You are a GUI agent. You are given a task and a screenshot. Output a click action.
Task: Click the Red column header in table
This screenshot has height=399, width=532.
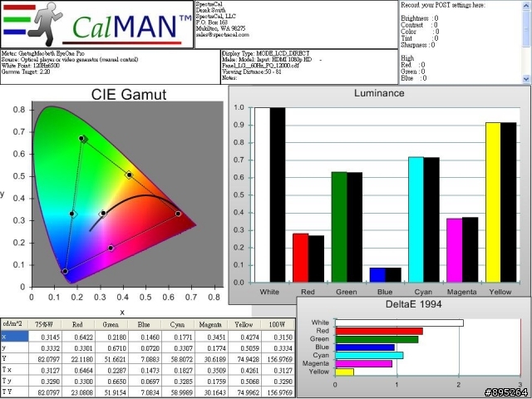[77, 324]
